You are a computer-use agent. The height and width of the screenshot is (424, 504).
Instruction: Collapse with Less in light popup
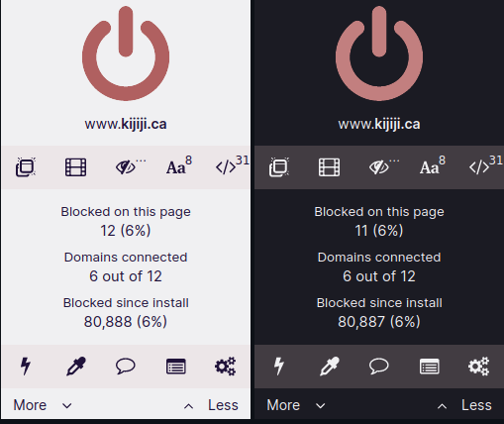coord(211,405)
